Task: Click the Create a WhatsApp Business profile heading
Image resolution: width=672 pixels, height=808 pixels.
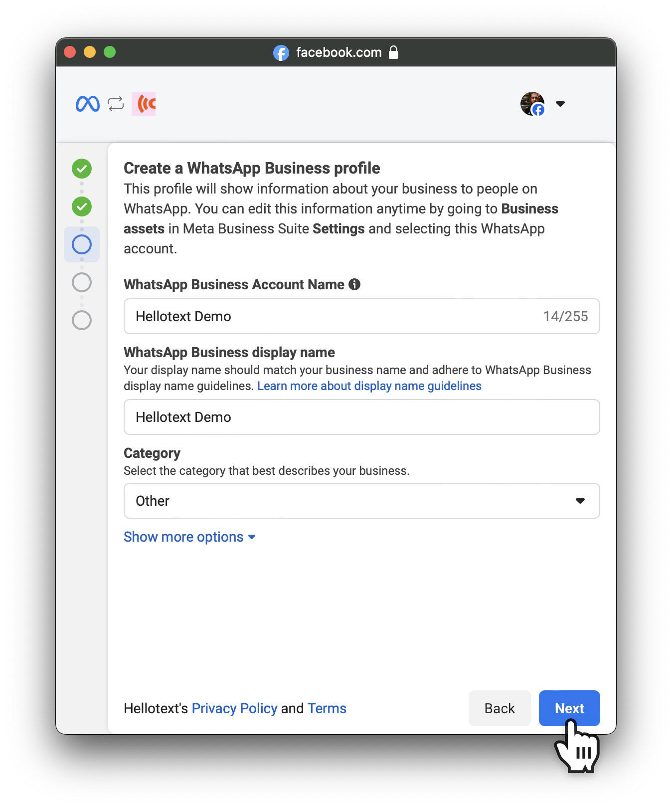Action: (252, 168)
